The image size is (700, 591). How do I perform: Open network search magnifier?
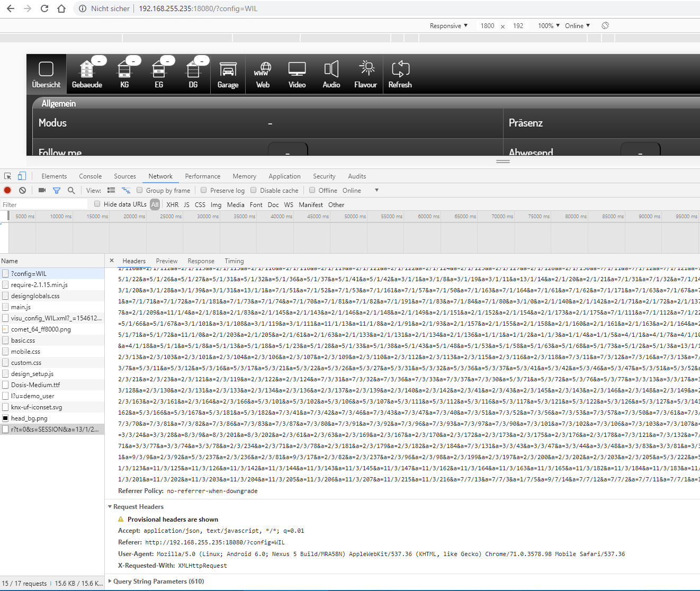71,190
